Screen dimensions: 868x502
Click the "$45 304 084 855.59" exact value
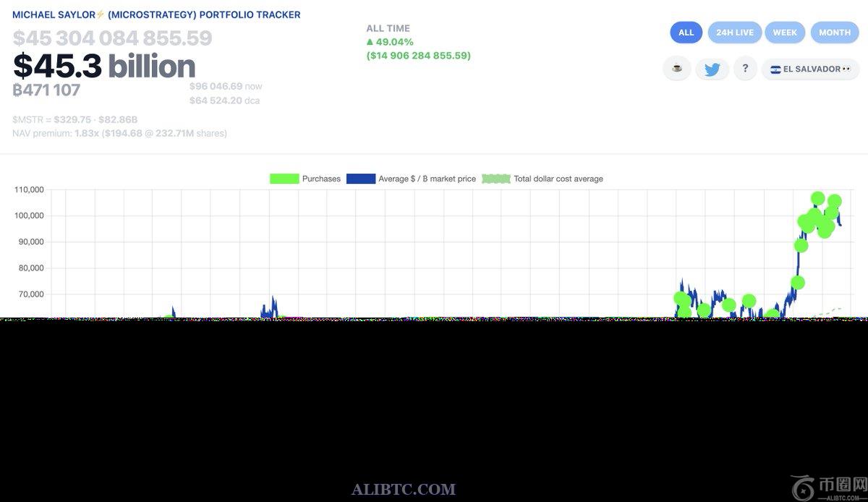(112, 38)
